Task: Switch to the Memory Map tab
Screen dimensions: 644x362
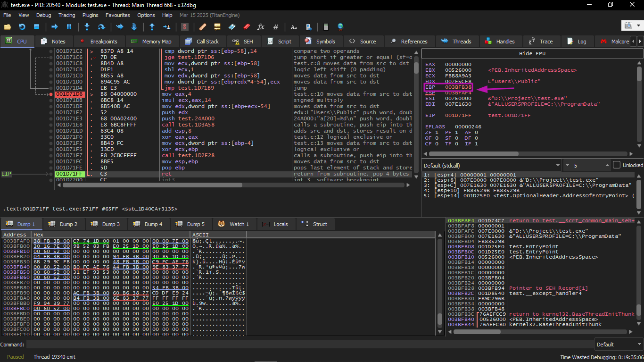Action: pos(151,42)
